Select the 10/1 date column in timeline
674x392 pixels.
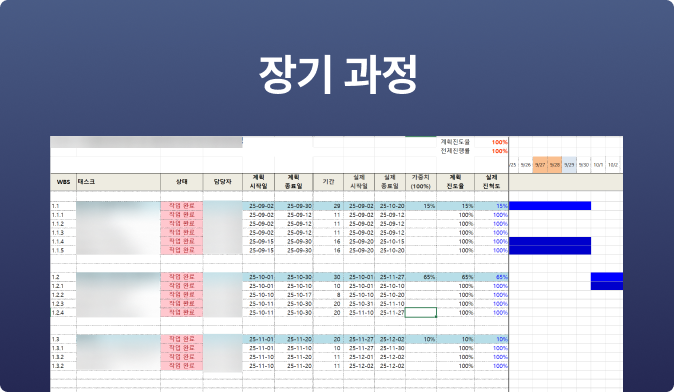coord(598,165)
